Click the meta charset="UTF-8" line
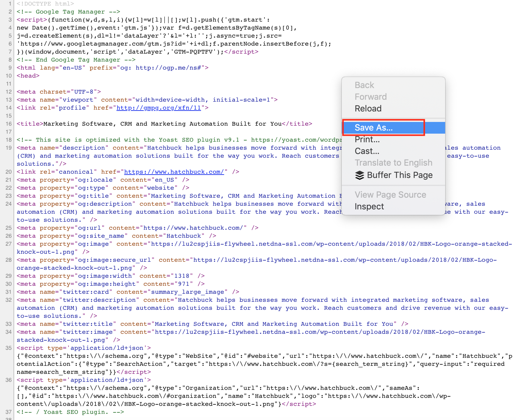This screenshot has width=516, height=420. pos(59,92)
